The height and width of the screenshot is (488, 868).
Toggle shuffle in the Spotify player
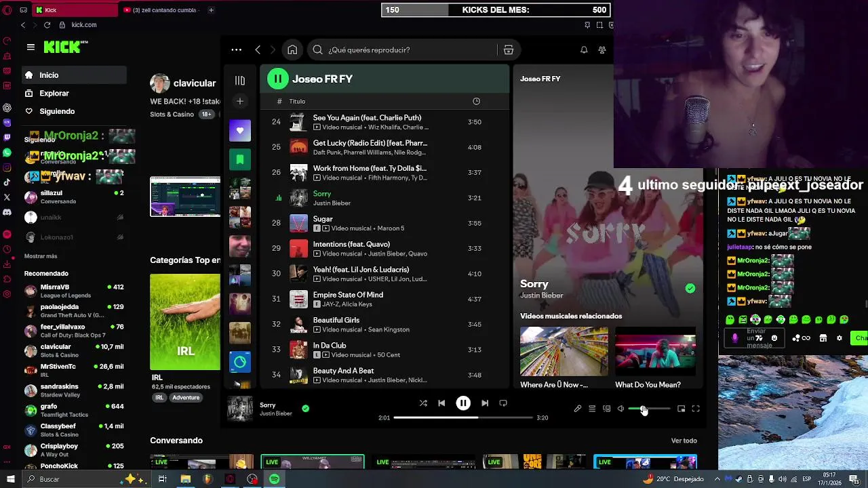pos(423,403)
